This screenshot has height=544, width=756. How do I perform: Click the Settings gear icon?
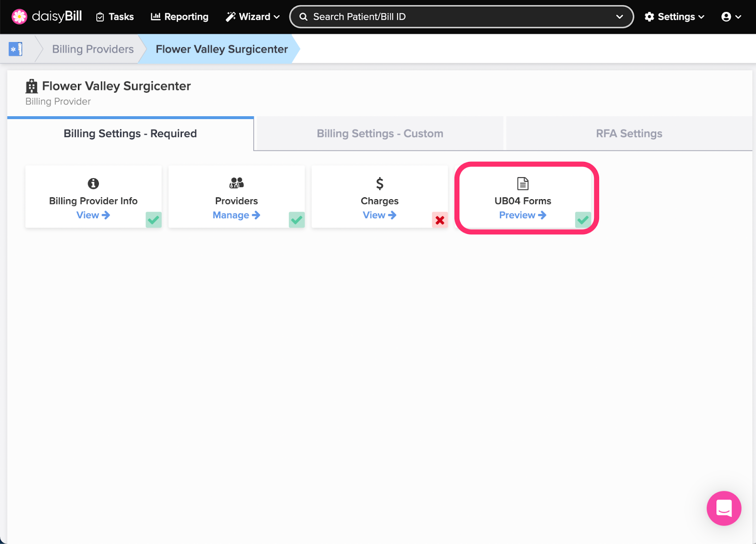[650, 17]
